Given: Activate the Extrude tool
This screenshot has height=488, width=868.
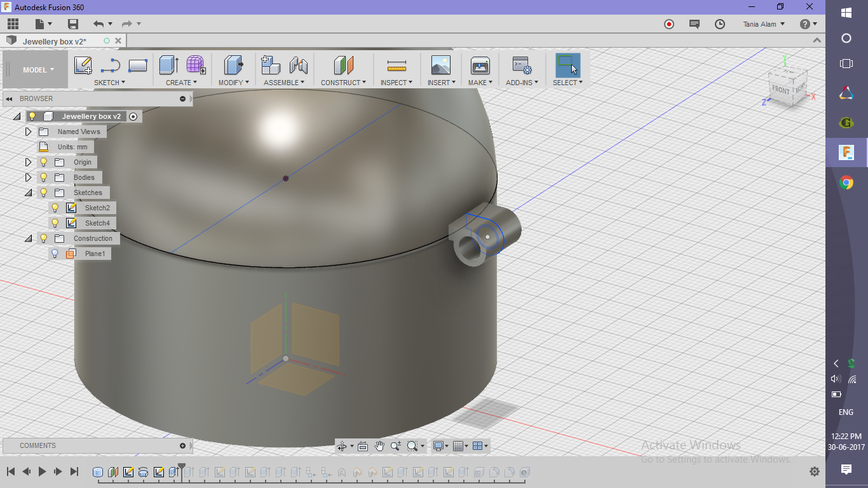Looking at the screenshot, I should coord(168,65).
